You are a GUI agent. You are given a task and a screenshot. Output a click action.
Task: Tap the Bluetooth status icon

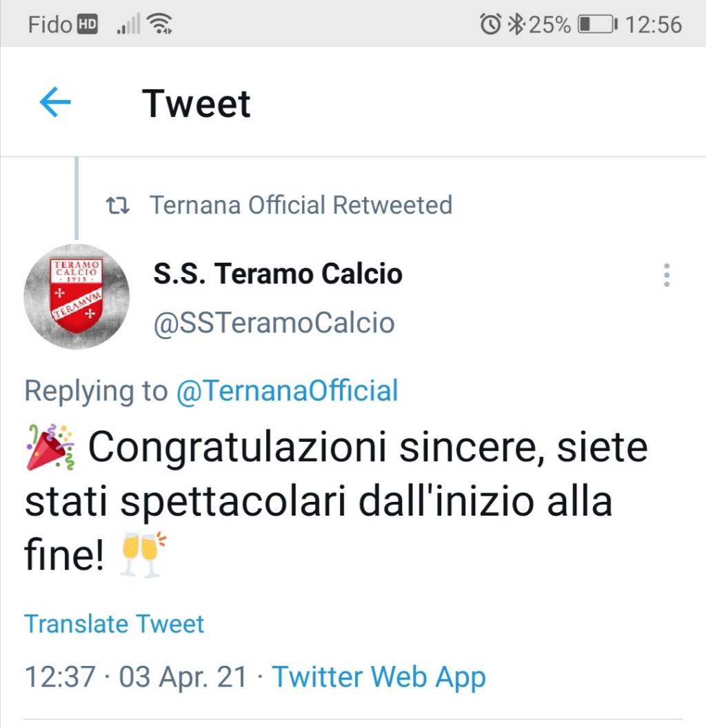click(515, 24)
